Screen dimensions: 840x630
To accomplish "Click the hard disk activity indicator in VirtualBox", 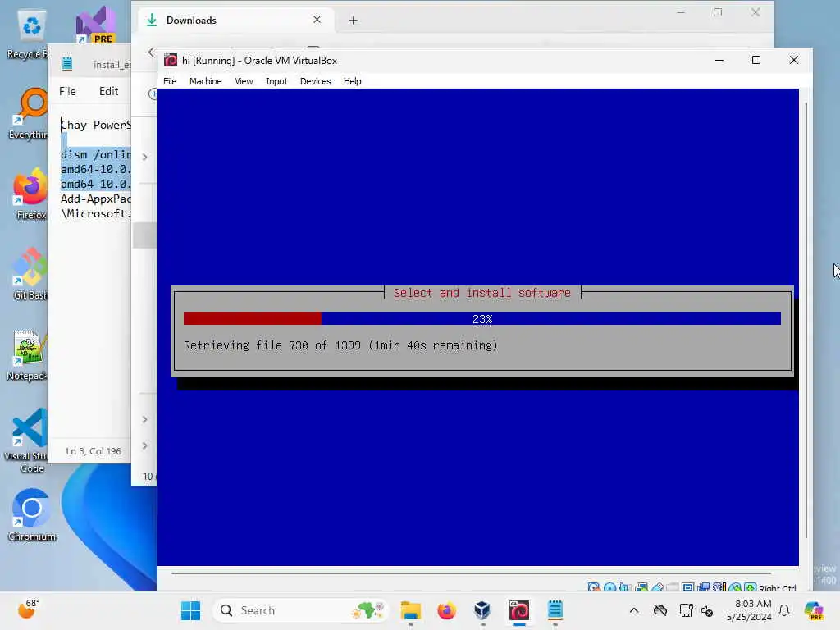I will pos(594,587).
